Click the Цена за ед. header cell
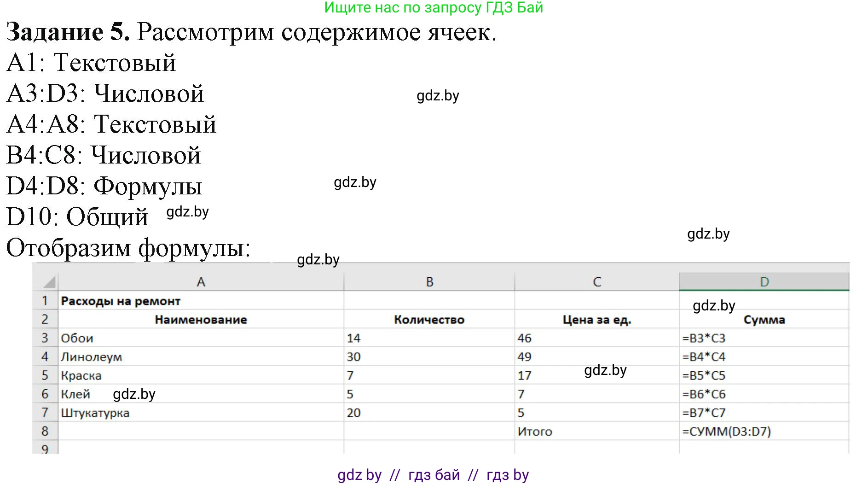This screenshot has height=485, width=868. (596, 319)
